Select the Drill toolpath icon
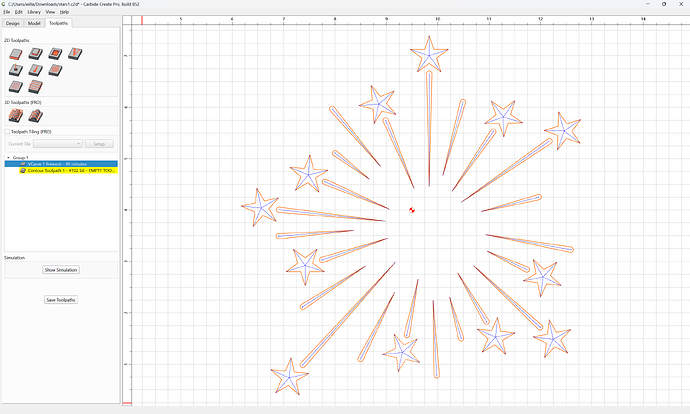This screenshot has width=690, height=414. coord(16,70)
